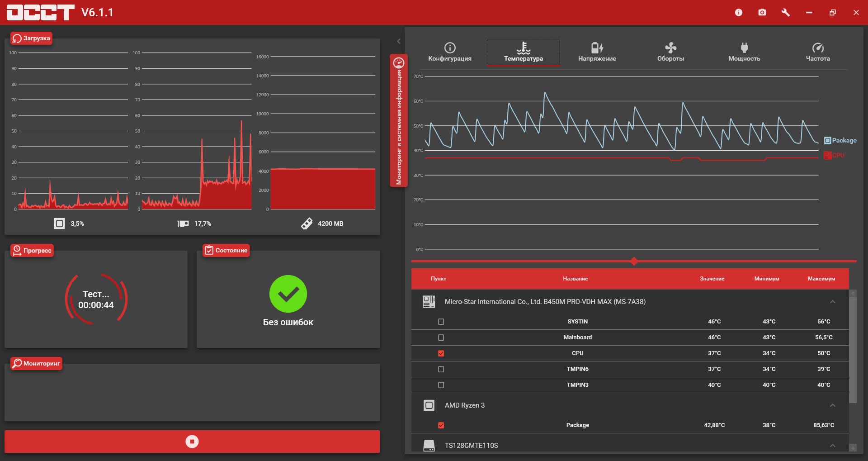Click the monitoring and system information side tab
Image resolution: width=868 pixels, height=461 pixels.
pos(398,121)
